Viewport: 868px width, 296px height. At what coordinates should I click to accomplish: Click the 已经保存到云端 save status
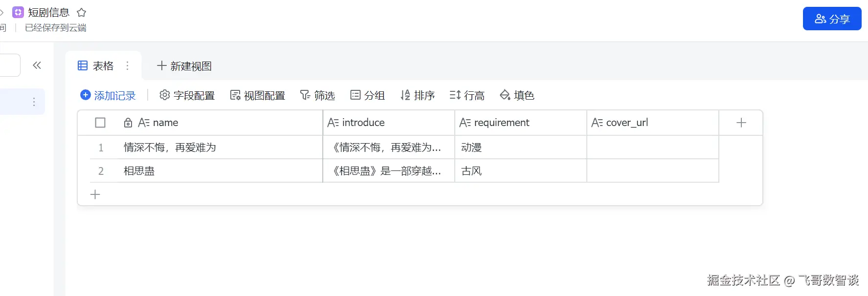[x=56, y=28]
